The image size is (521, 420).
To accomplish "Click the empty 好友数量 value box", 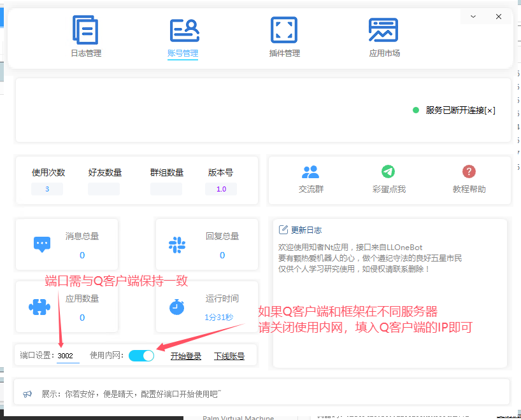I will 104,189.
